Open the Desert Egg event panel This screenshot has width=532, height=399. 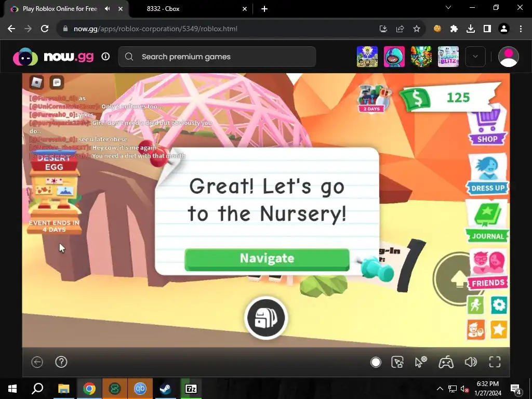coord(54,193)
